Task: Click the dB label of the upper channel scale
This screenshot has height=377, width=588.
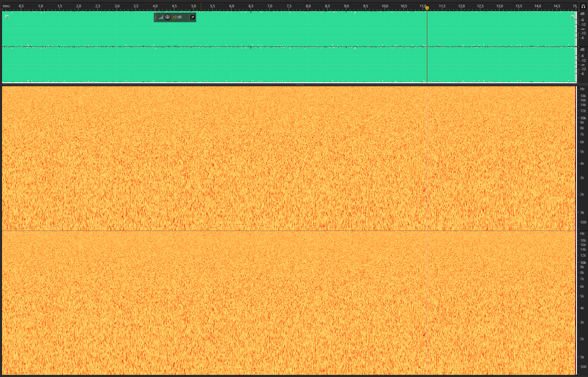Action: pos(582,14)
